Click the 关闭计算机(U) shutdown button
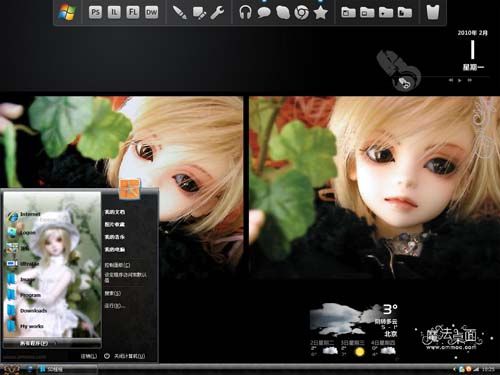Screen dimensions: 500x375 pos(124,356)
